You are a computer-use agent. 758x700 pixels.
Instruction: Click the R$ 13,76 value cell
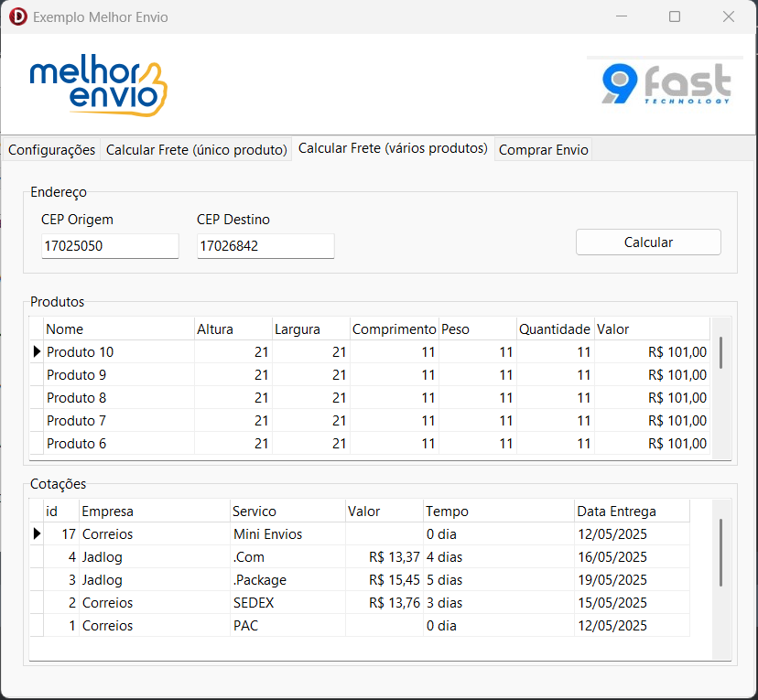click(x=384, y=603)
